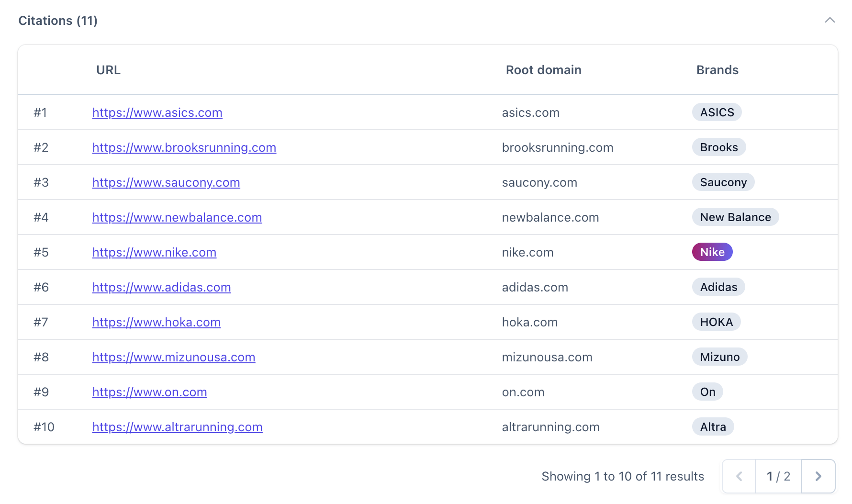Screen dimensions: 852x504
Task: Select the hoka.com root domain cell
Action: pos(530,322)
